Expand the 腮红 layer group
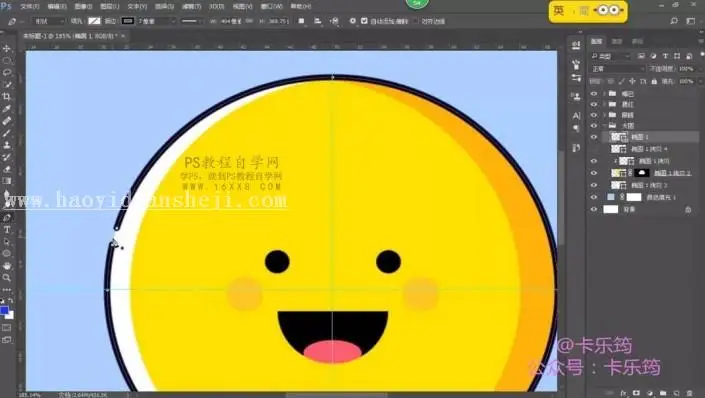Screen dimensions: 705x398 (604, 104)
